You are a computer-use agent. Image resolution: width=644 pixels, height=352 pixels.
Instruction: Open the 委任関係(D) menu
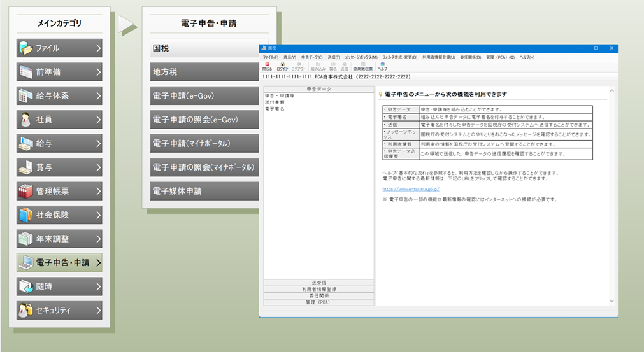pos(471,57)
